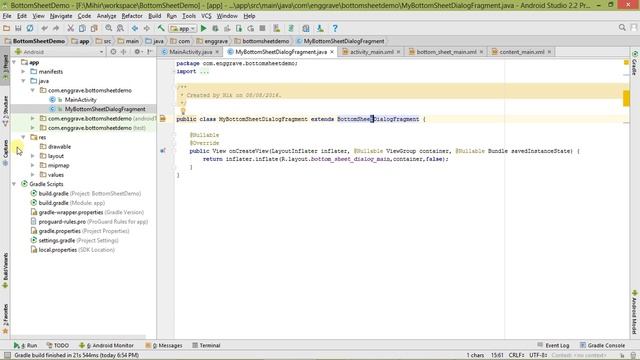Click the Sync Gradle toolbar icon
Image resolution: width=640 pixels, height=360 pixels.
[x=291, y=28]
